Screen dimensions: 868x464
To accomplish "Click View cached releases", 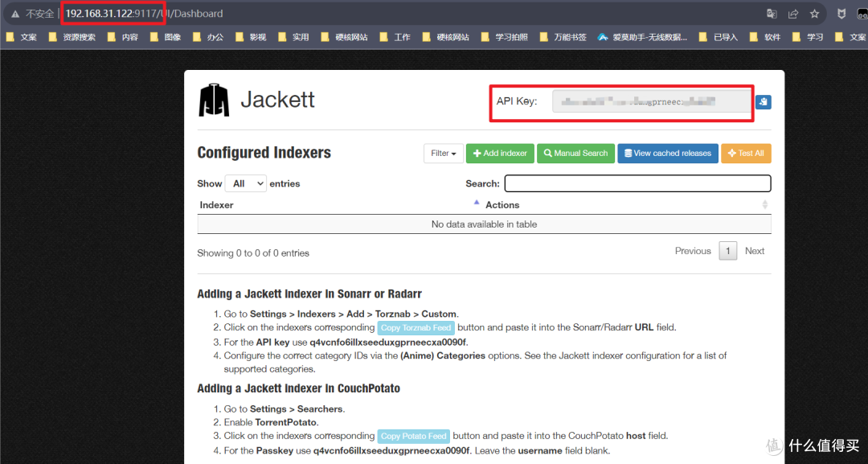I will click(668, 154).
